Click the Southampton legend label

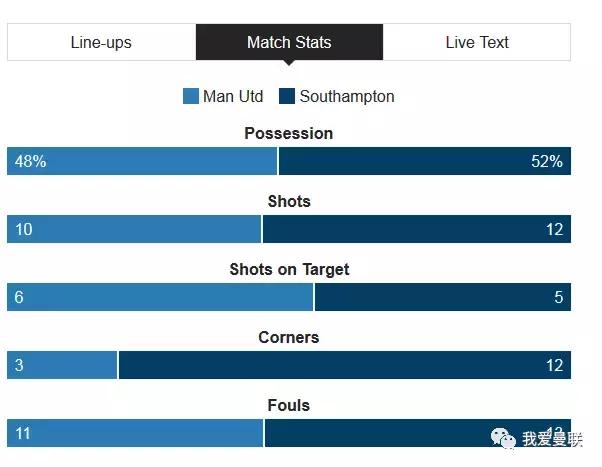click(347, 97)
